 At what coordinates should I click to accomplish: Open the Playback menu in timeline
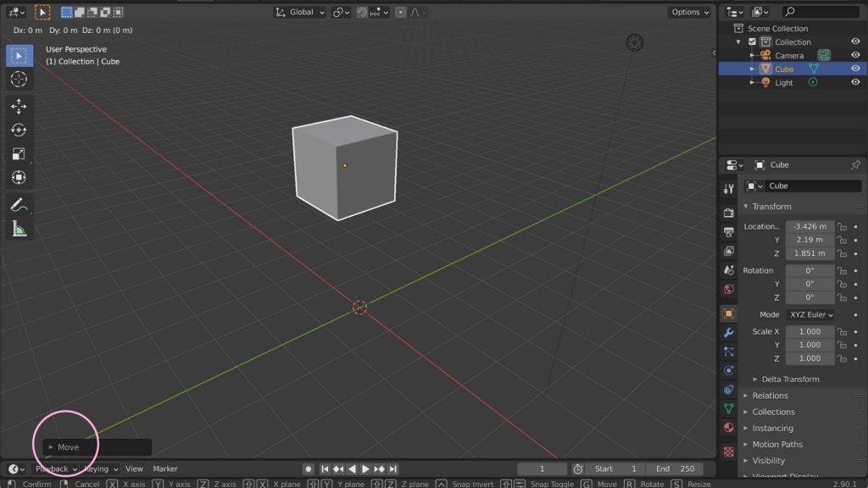click(x=56, y=469)
